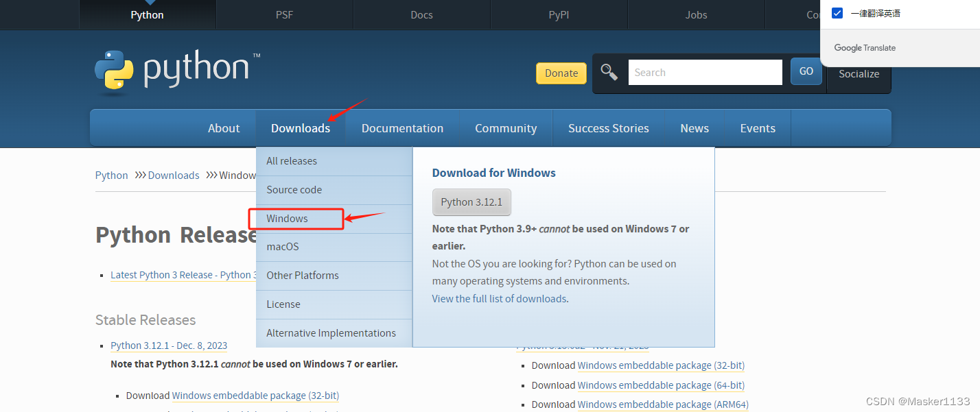Open right column Windows embeddable package (32-bit) link
The width and height of the screenshot is (980, 412).
[x=661, y=365]
